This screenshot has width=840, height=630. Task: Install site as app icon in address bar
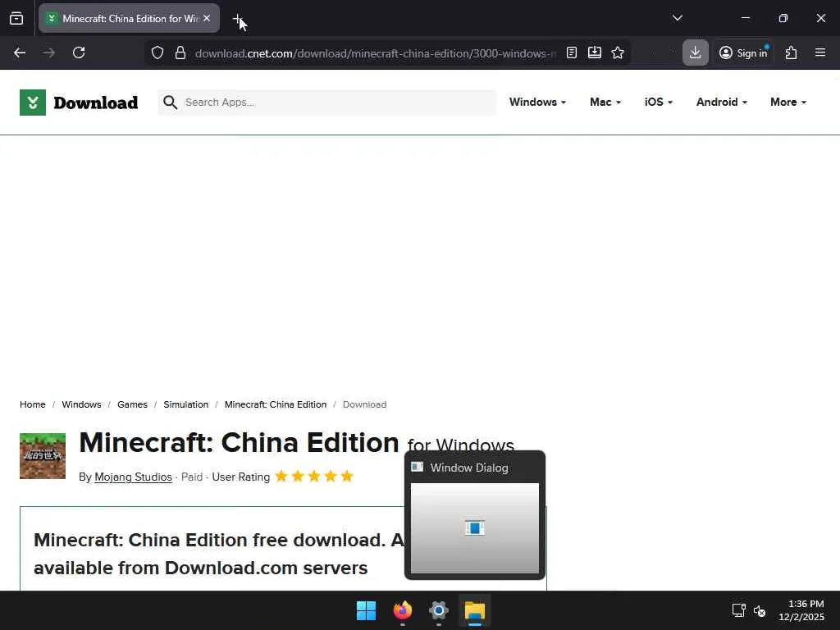coord(595,52)
